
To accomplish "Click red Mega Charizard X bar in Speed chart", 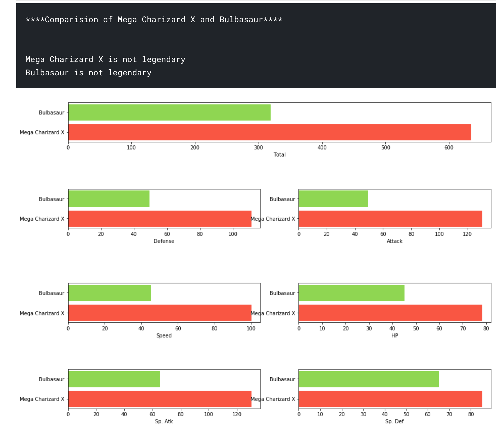I will tap(160, 313).
